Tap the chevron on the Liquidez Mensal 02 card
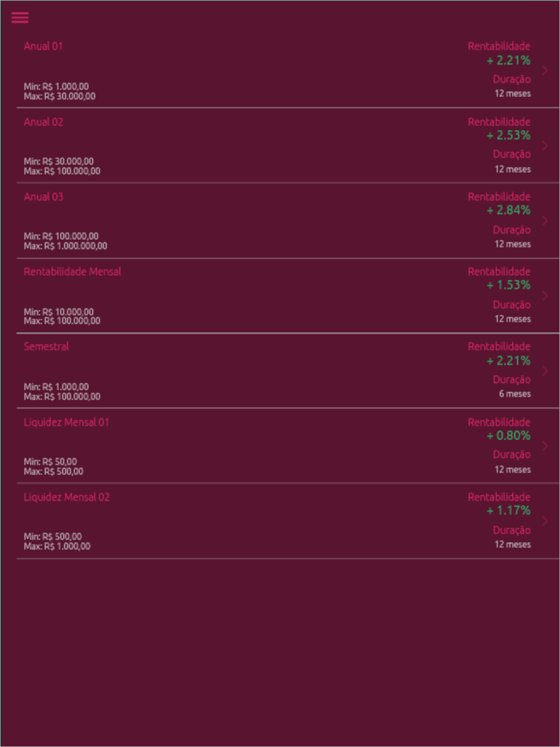560x747 pixels. (x=546, y=520)
